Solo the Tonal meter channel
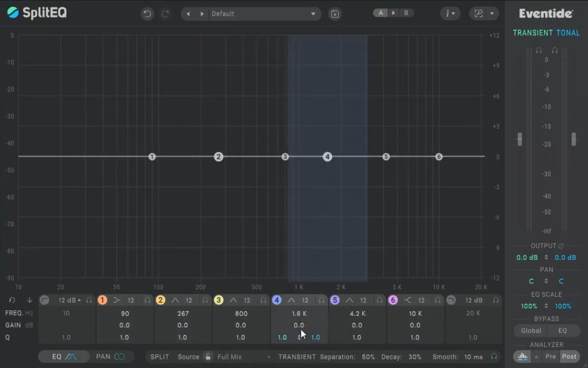Image resolution: width=588 pixels, height=368 pixels. click(555, 50)
